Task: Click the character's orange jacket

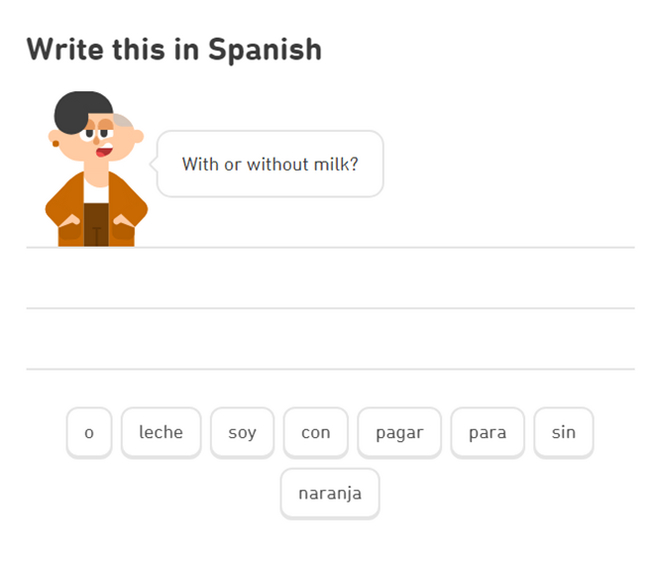Action: click(70, 205)
